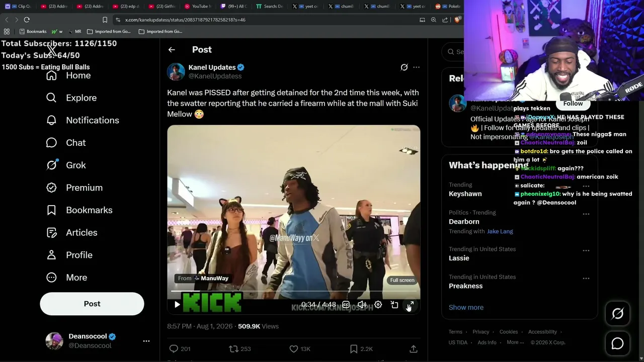This screenshot has width=644, height=362.
Task: Click the browser share icon in address bar
Action: (x=445, y=20)
